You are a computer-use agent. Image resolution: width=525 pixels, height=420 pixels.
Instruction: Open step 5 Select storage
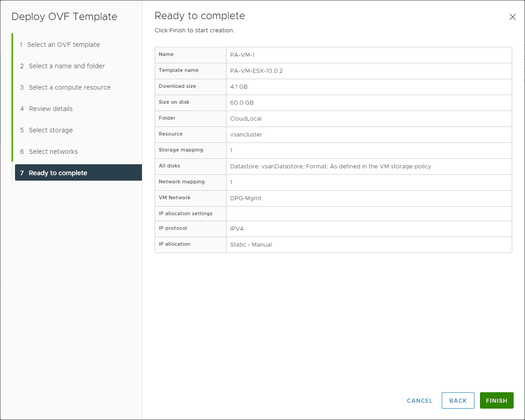(50, 130)
